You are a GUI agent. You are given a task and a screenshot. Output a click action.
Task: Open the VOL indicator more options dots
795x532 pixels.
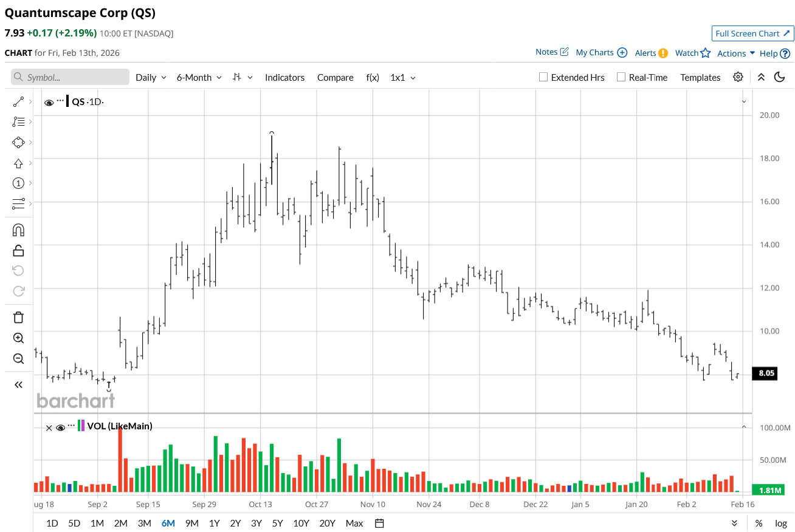[71, 425]
